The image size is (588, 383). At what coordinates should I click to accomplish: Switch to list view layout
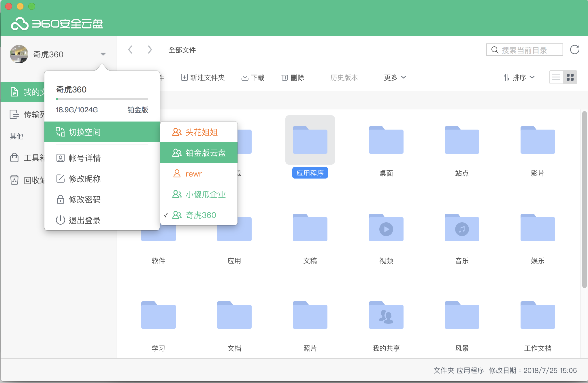(x=556, y=77)
